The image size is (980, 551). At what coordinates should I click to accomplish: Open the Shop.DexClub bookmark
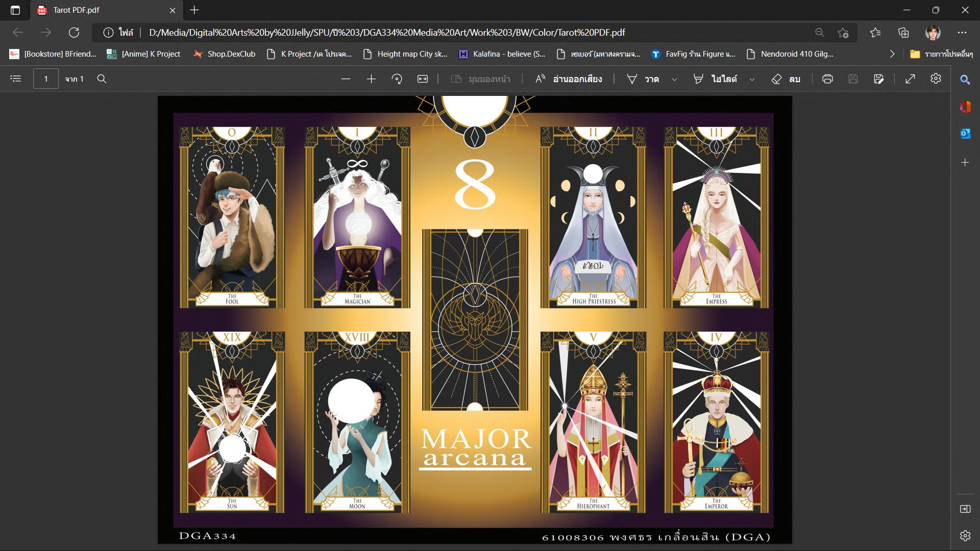coord(224,54)
